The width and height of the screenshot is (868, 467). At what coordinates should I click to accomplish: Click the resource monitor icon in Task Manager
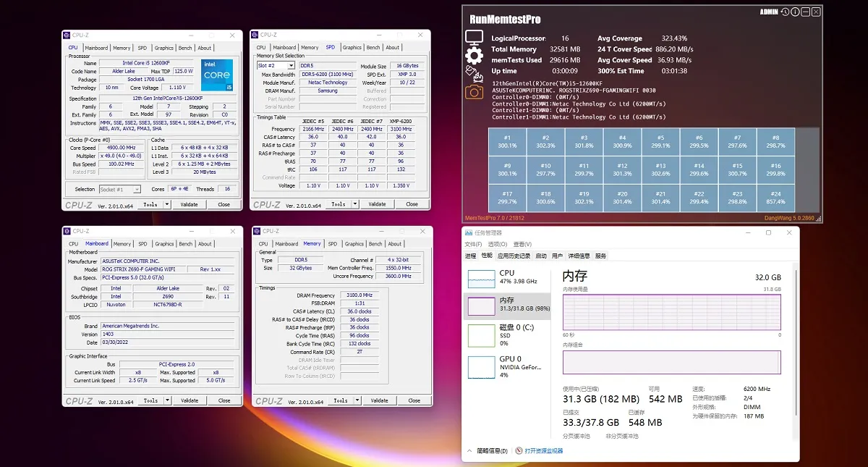[x=519, y=450]
